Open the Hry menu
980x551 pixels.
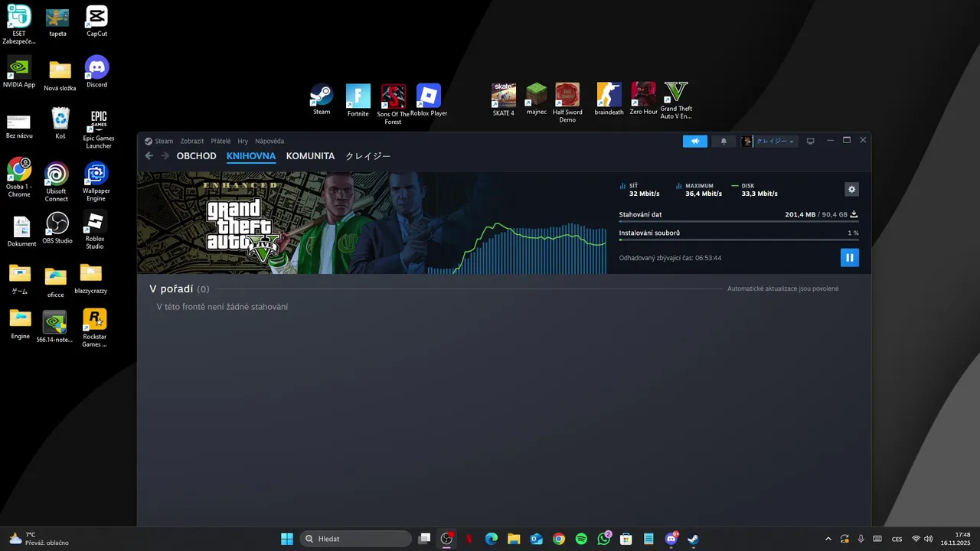243,141
